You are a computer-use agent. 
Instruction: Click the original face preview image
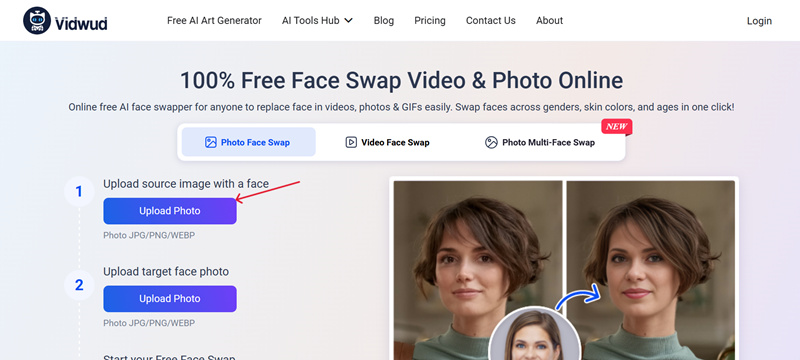[478, 270]
